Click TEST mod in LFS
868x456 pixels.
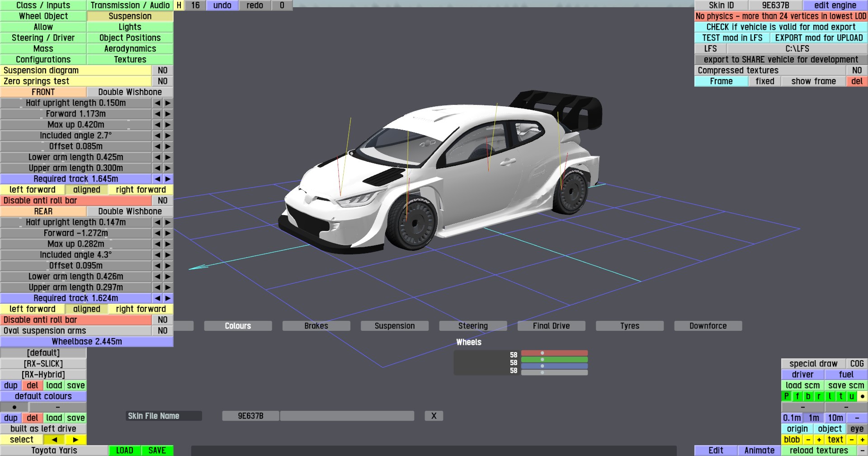tap(732, 38)
